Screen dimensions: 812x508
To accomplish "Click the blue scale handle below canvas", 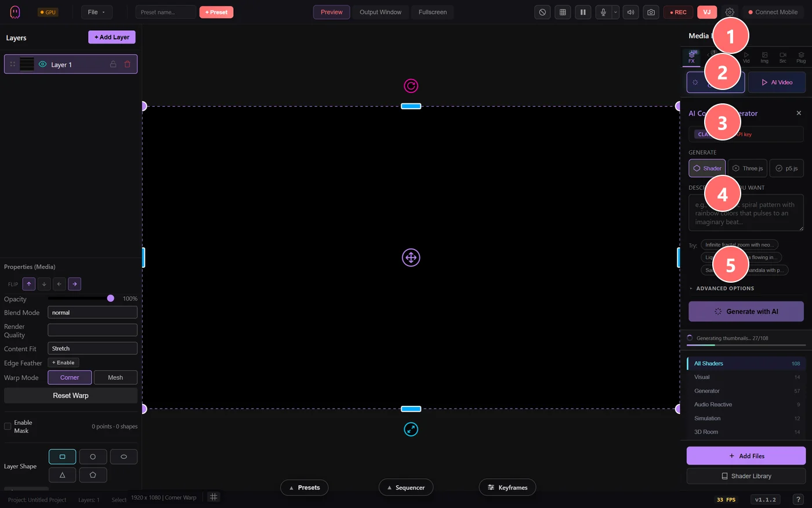I will point(411,429).
